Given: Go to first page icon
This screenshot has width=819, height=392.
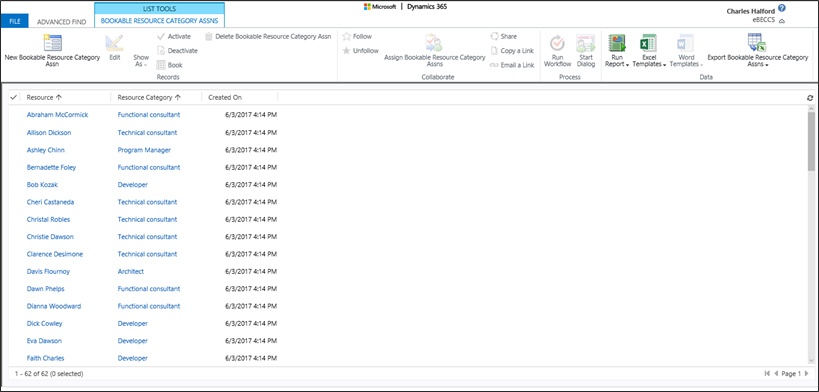Looking at the screenshot, I should pos(767,374).
